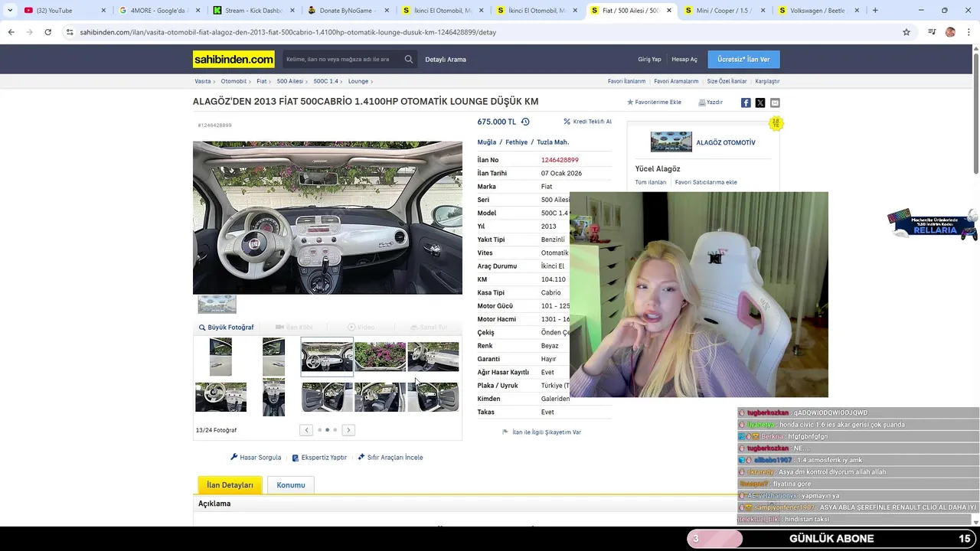Click the price history clock icon
The width and height of the screenshot is (980, 551).
click(x=525, y=122)
